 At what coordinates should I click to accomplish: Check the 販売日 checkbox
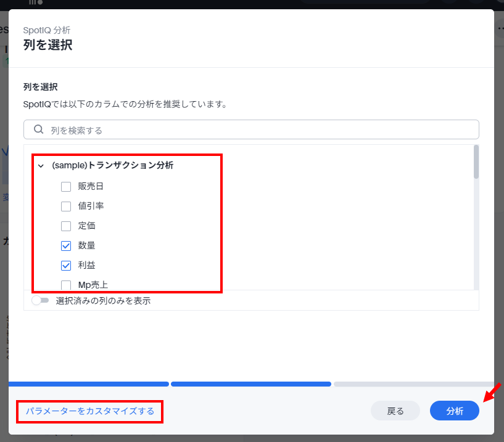coord(66,187)
